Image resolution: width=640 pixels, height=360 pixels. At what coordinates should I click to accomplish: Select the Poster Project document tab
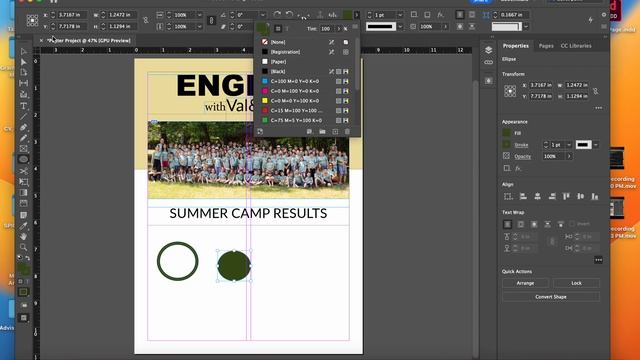click(x=89, y=40)
